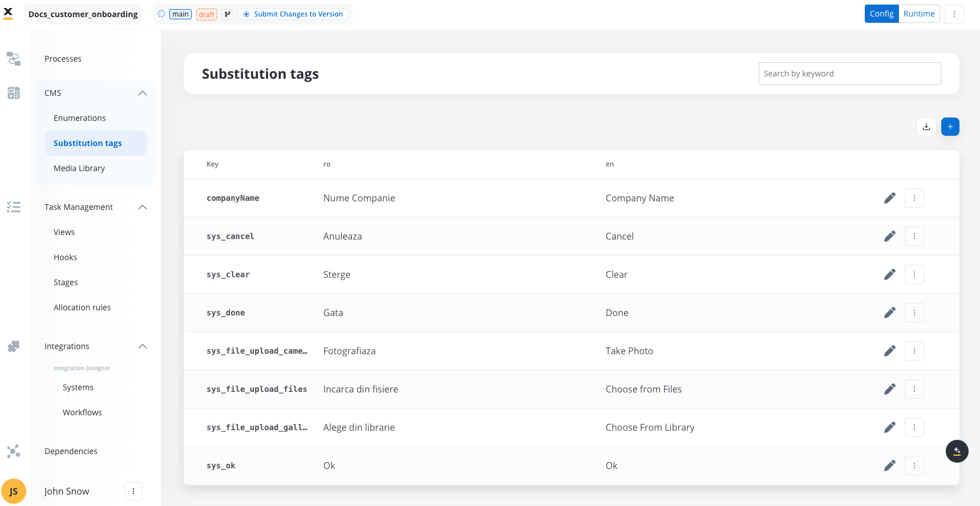
Task: Open more options for sys_ok row
Action: point(914,465)
